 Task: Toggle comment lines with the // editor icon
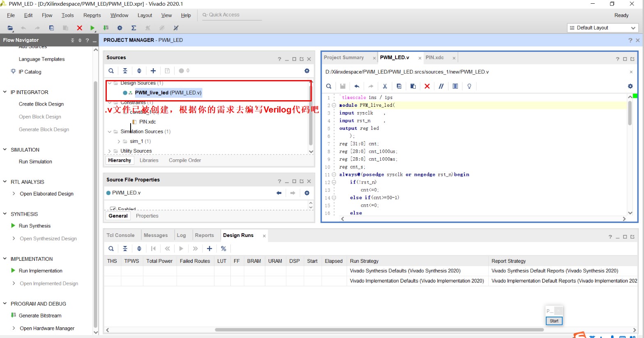pos(441,86)
